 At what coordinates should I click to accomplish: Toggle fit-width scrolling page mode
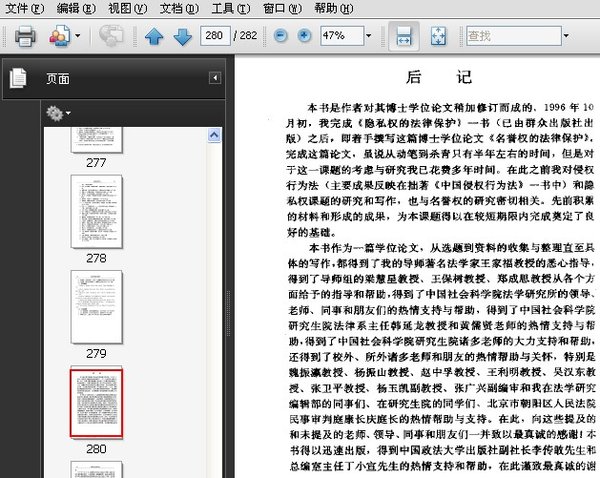pyautogui.click(x=402, y=36)
